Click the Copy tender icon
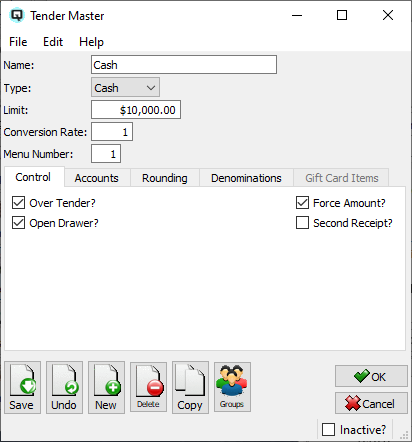 coord(190,387)
